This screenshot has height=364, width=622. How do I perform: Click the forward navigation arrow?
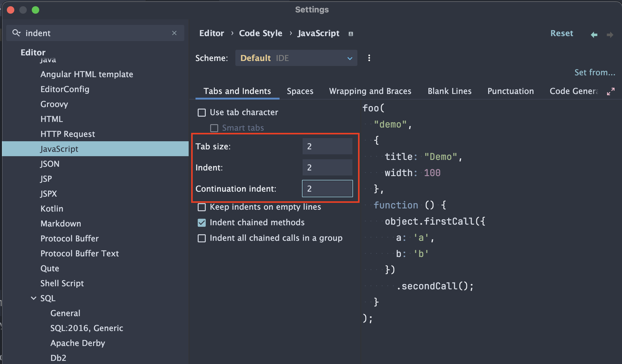click(x=610, y=35)
